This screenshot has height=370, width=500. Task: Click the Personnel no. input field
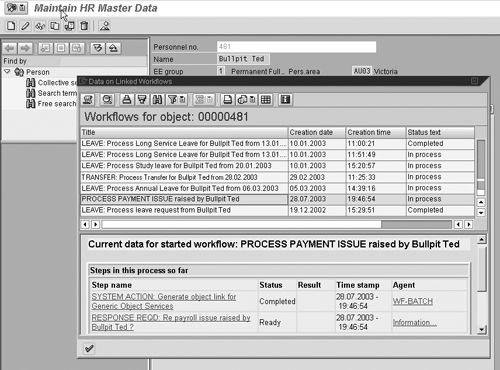tap(296, 47)
